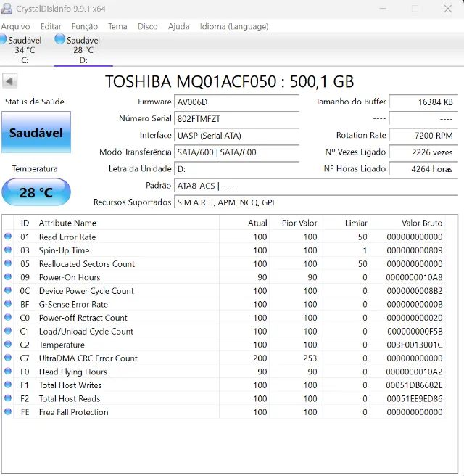The image size is (464, 476).
Task: Click the Pior Valor column header
Action: [295, 223]
